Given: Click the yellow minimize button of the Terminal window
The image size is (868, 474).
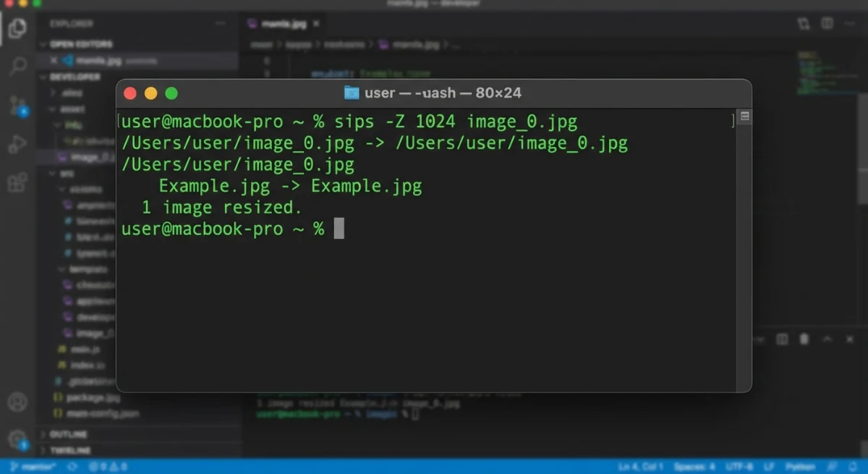Looking at the screenshot, I should 150,93.
